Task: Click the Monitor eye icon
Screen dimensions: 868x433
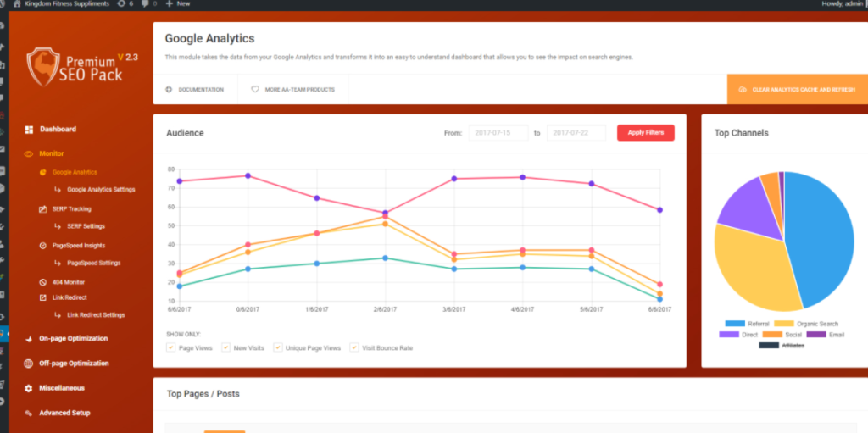Action: point(29,153)
